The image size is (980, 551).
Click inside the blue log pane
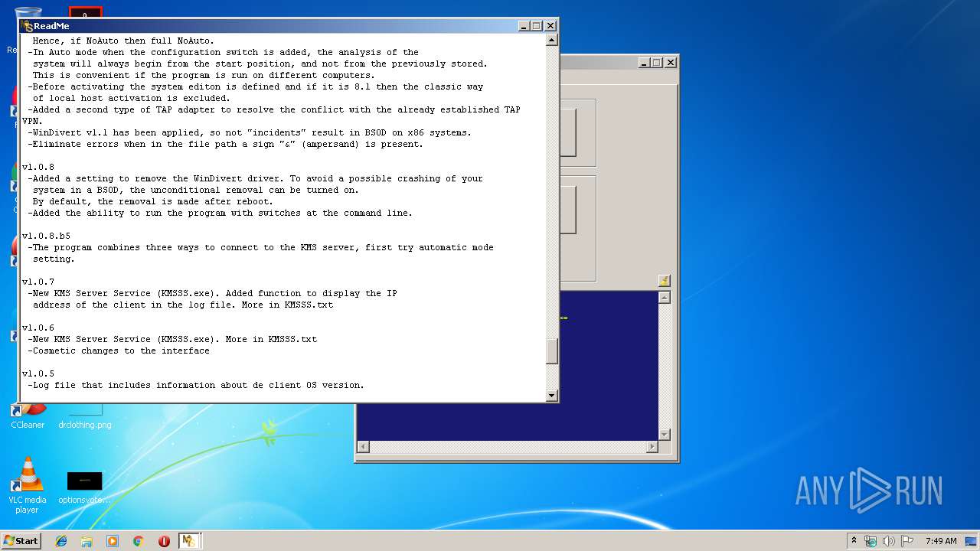[x=609, y=367]
